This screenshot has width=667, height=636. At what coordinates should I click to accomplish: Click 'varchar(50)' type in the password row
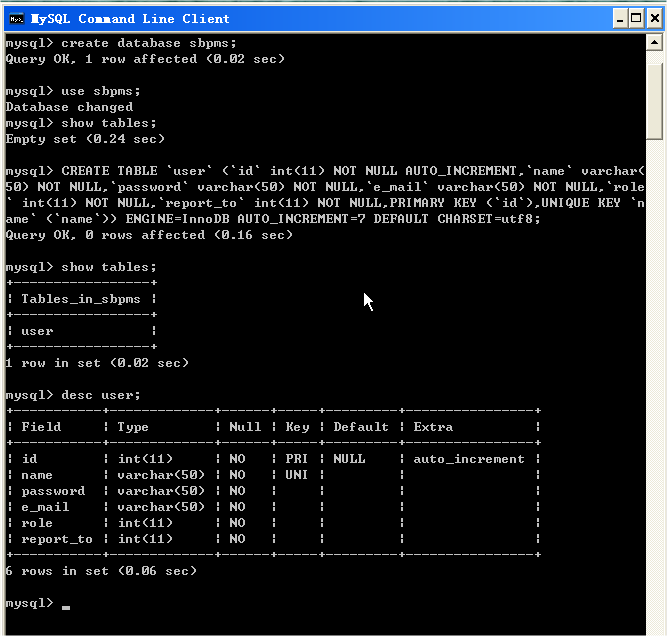pyautogui.click(x=161, y=491)
